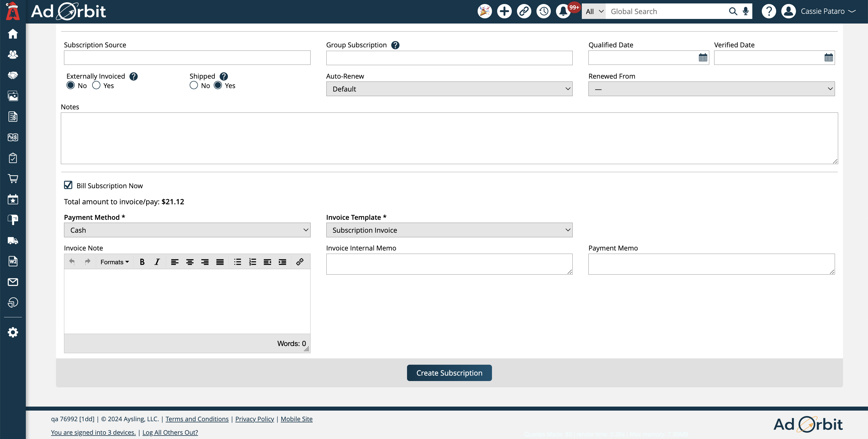This screenshot has height=439, width=868.
Task: Click the settings gear in sidebar
Action: pyautogui.click(x=13, y=333)
